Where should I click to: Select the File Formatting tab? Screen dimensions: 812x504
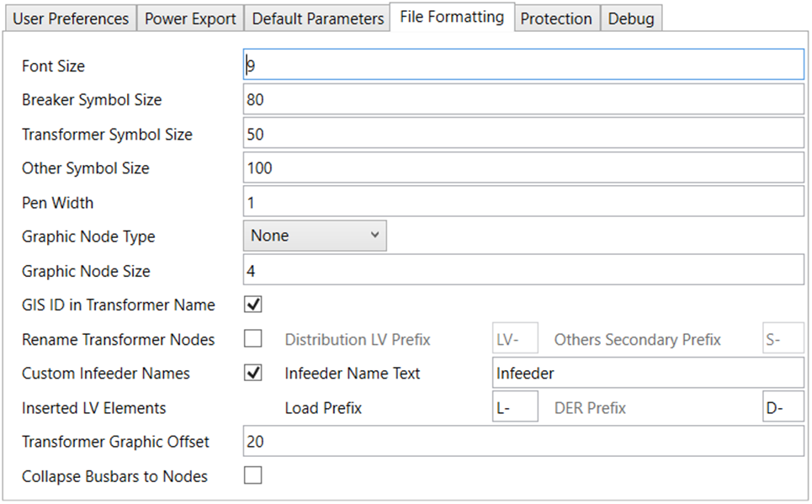coord(451,14)
